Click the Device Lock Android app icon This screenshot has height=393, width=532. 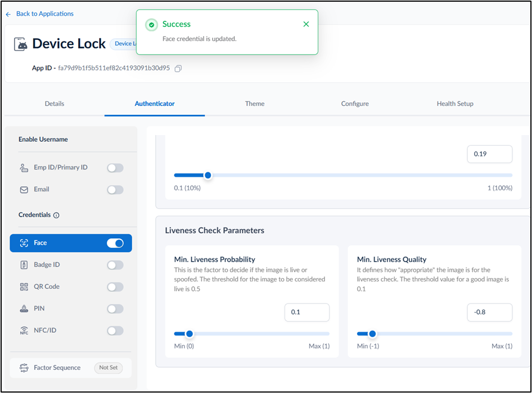pos(20,44)
